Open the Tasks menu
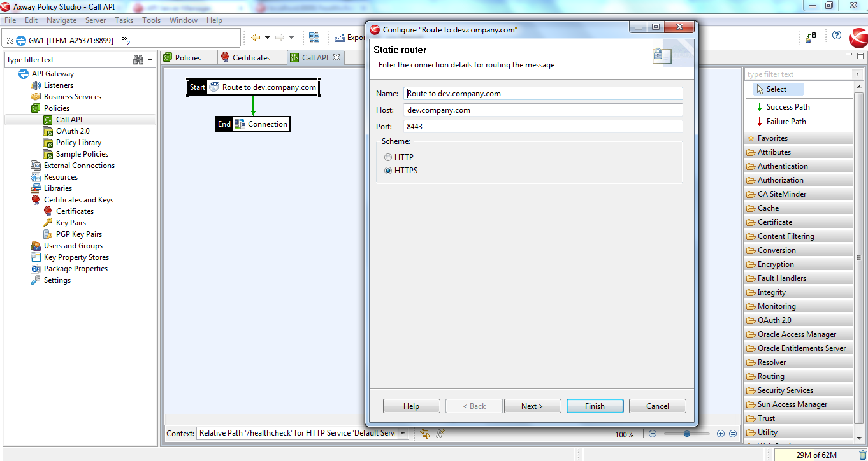This screenshot has height=461, width=868. [x=124, y=20]
